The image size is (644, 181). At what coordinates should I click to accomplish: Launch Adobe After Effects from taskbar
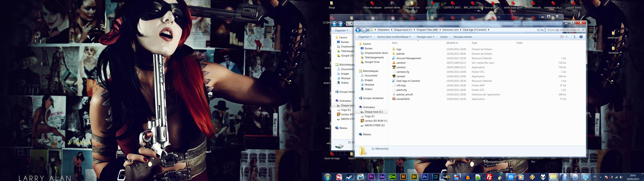pyautogui.click(x=382, y=177)
